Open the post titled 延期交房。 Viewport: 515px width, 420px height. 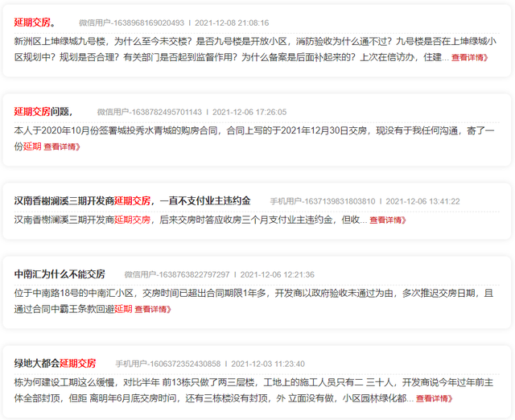34,23
